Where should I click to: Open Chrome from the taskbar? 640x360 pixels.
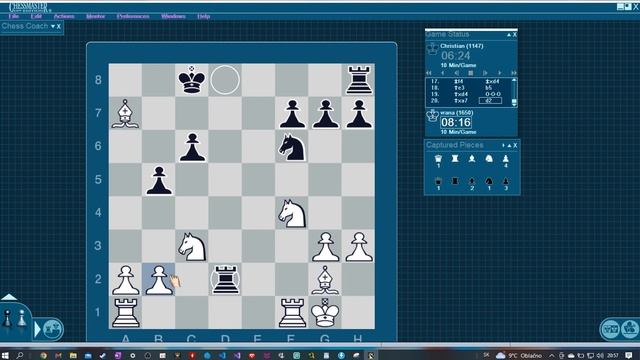pyautogui.click(x=44, y=356)
